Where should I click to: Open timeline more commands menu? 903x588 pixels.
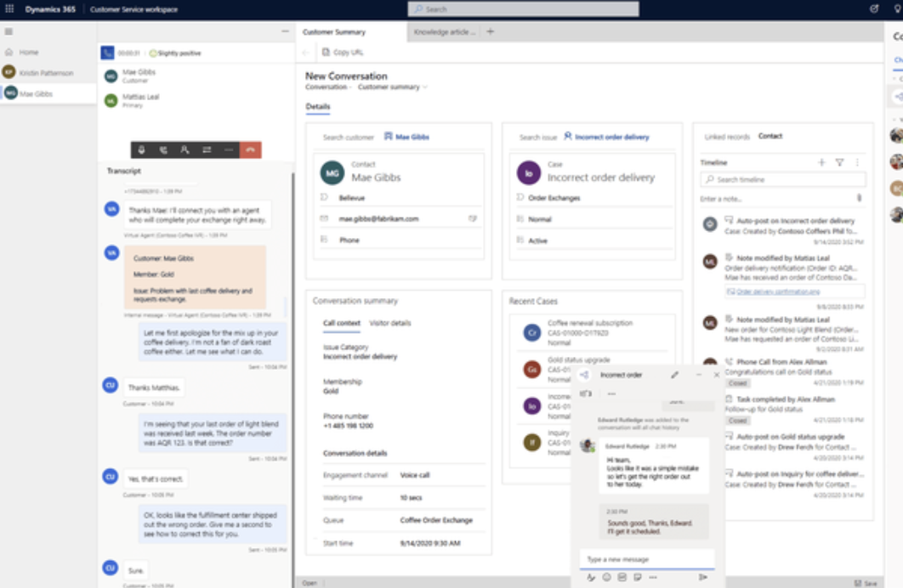(x=857, y=163)
